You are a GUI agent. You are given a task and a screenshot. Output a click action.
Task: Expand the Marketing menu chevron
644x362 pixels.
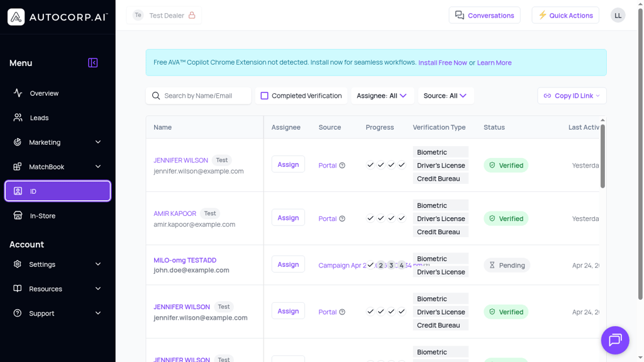(x=98, y=142)
